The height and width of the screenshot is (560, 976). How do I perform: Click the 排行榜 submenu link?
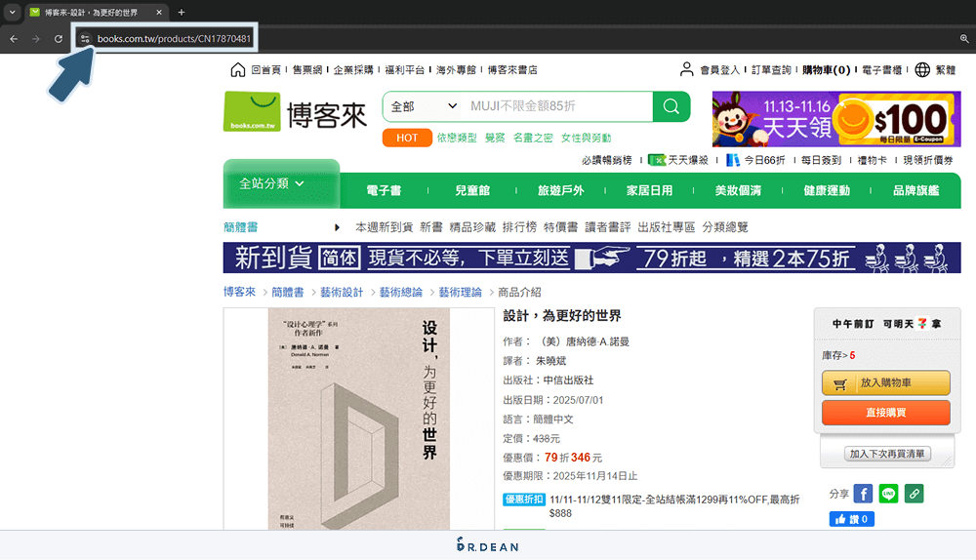click(x=519, y=227)
